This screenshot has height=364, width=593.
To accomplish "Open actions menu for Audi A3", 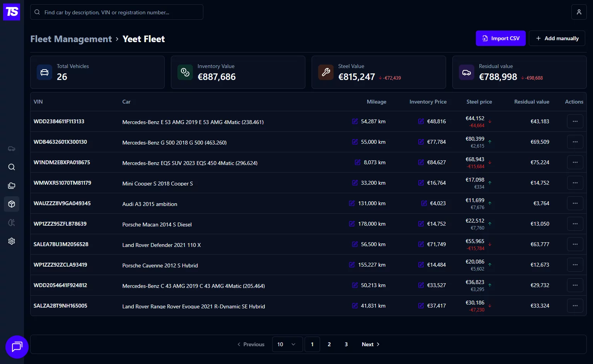I will (575, 203).
